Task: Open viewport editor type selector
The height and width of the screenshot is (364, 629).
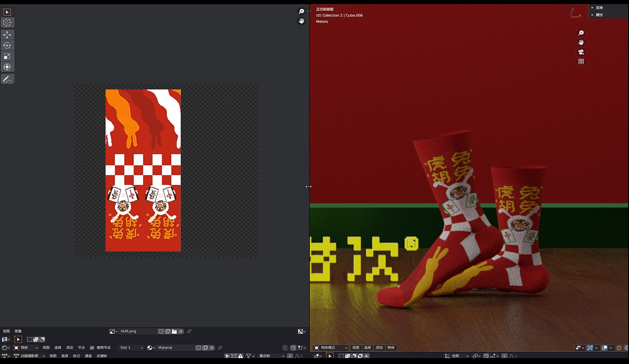Action: [x=317, y=356]
